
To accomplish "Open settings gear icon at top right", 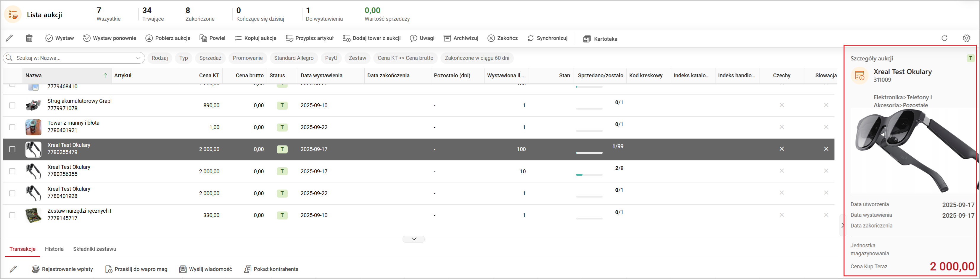I will (966, 38).
